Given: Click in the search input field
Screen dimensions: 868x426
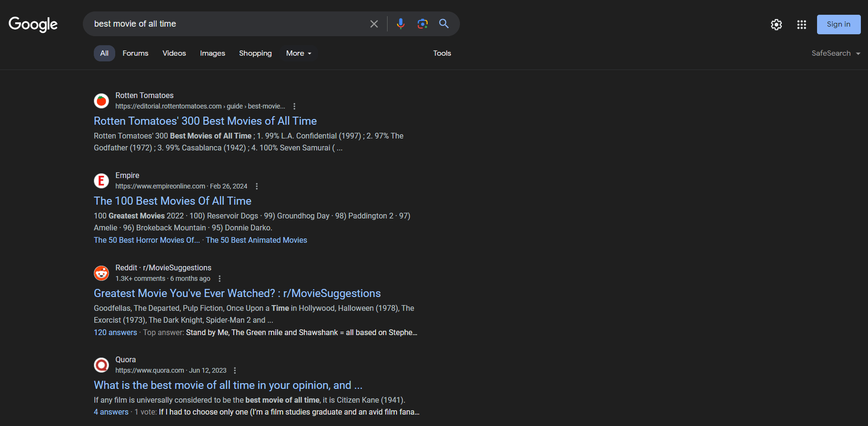Looking at the screenshot, I should point(229,24).
